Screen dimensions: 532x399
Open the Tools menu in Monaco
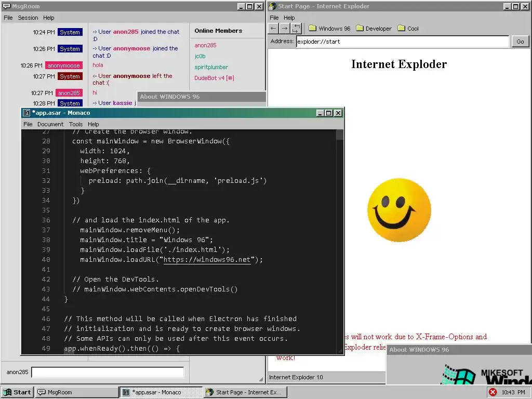coord(76,124)
